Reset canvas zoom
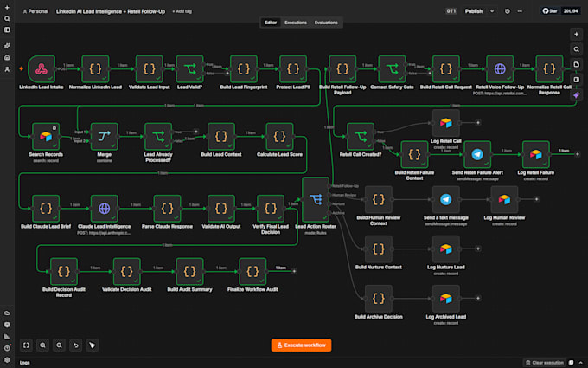 pyautogui.click(x=76, y=345)
